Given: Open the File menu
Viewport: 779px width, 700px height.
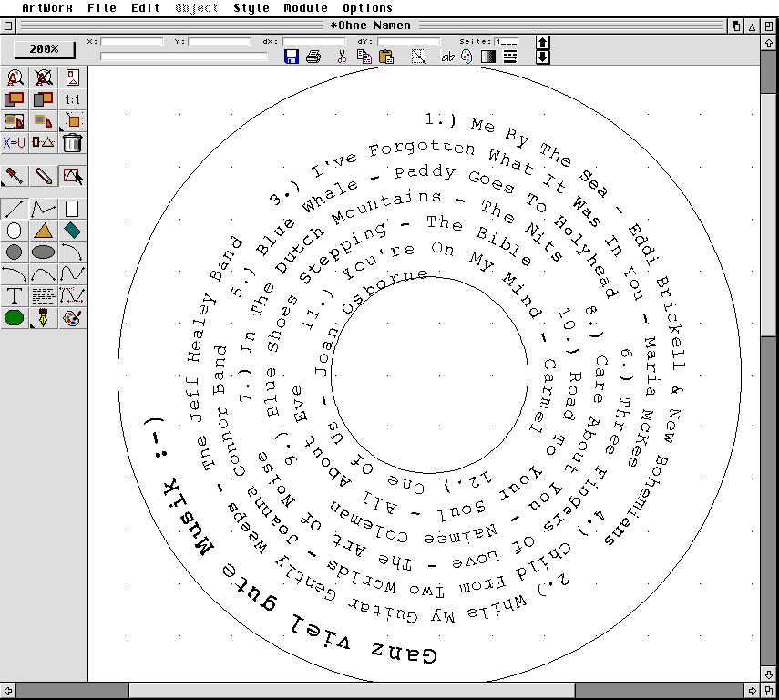Looking at the screenshot, I should (102, 8).
